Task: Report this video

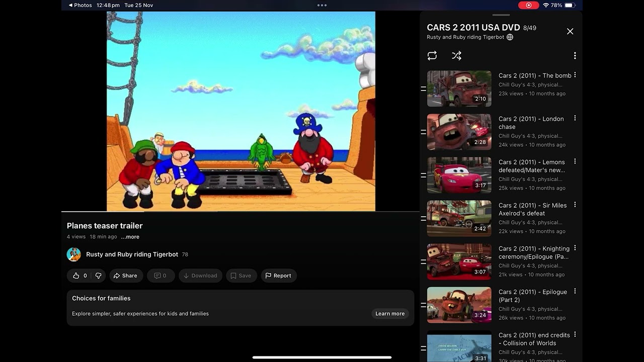Action: (278, 276)
